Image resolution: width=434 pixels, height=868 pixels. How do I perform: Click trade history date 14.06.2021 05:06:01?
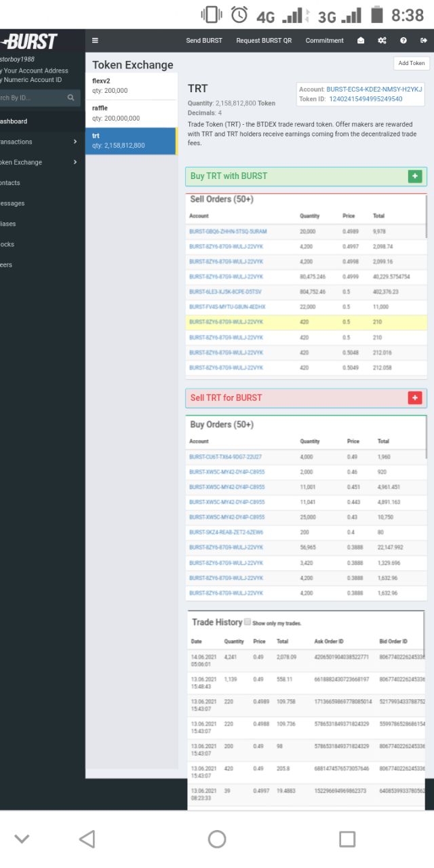point(203,660)
